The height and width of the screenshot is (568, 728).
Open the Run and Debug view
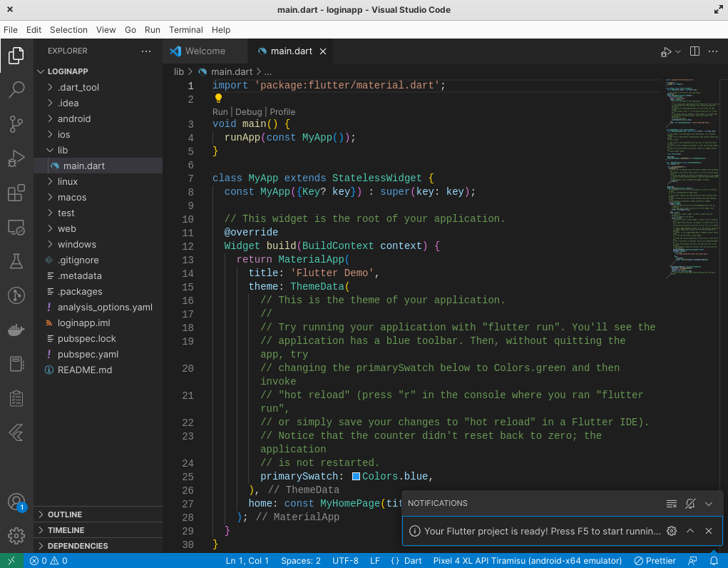pyautogui.click(x=16, y=158)
